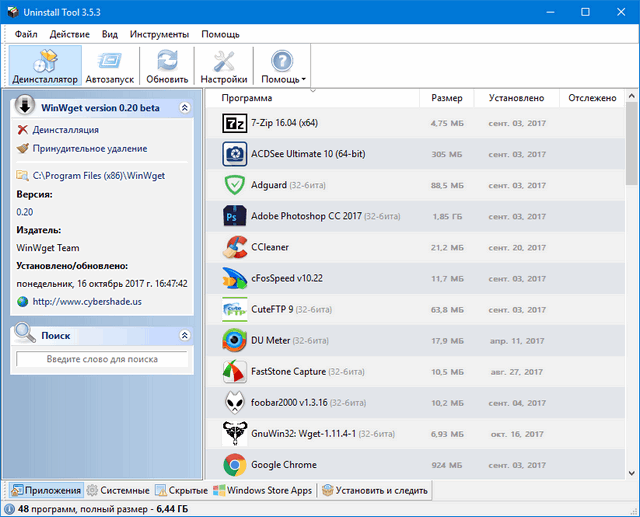Select the foobar2000 alien icon
640x517 pixels.
(x=234, y=402)
